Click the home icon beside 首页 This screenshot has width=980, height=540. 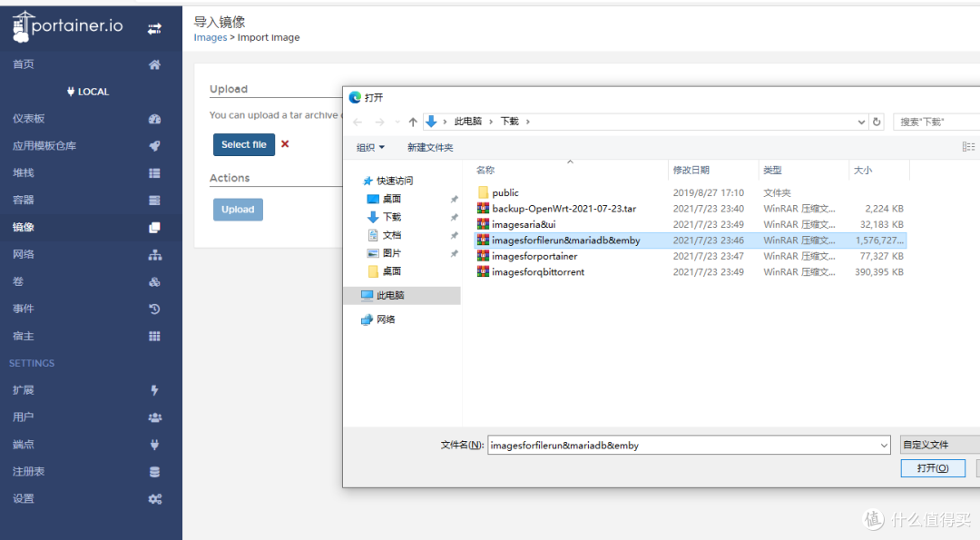click(x=154, y=64)
